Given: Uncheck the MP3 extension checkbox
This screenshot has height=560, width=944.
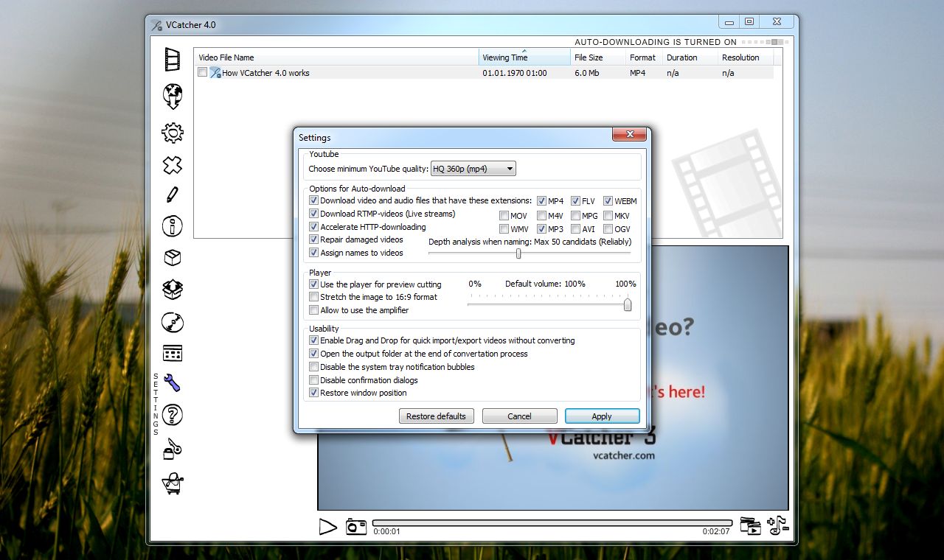Looking at the screenshot, I should click(541, 229).
